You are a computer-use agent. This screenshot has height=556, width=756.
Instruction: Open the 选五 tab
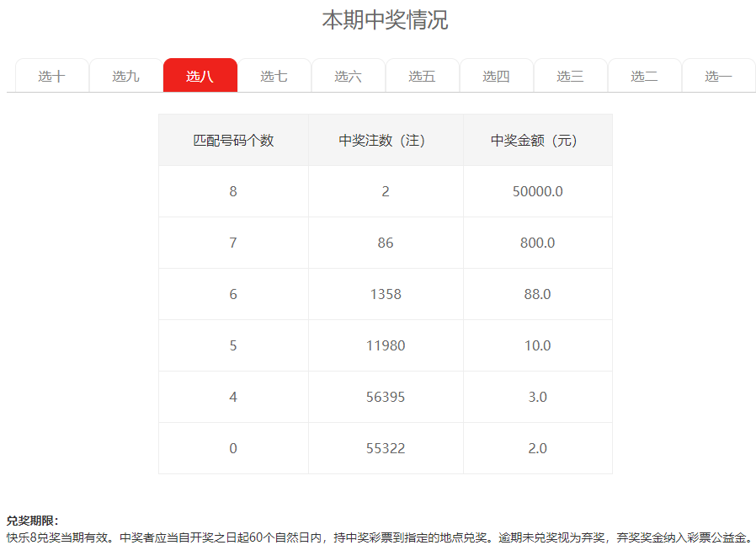pos(423,76)
